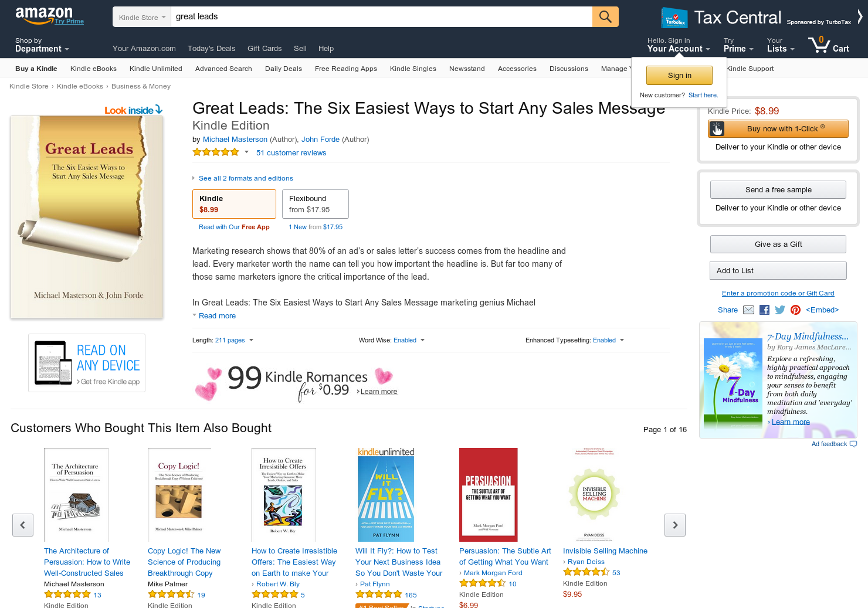The image size is (868, 608).
Task: Click the orange search magnifier button
Action: pyautogui.click(x=605, y=17)
